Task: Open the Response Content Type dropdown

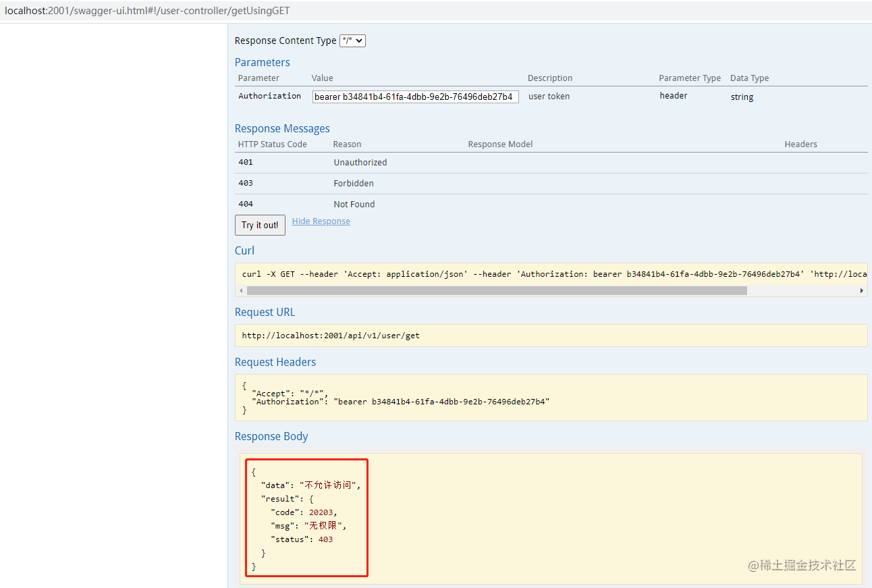Action: pos(352,41)
